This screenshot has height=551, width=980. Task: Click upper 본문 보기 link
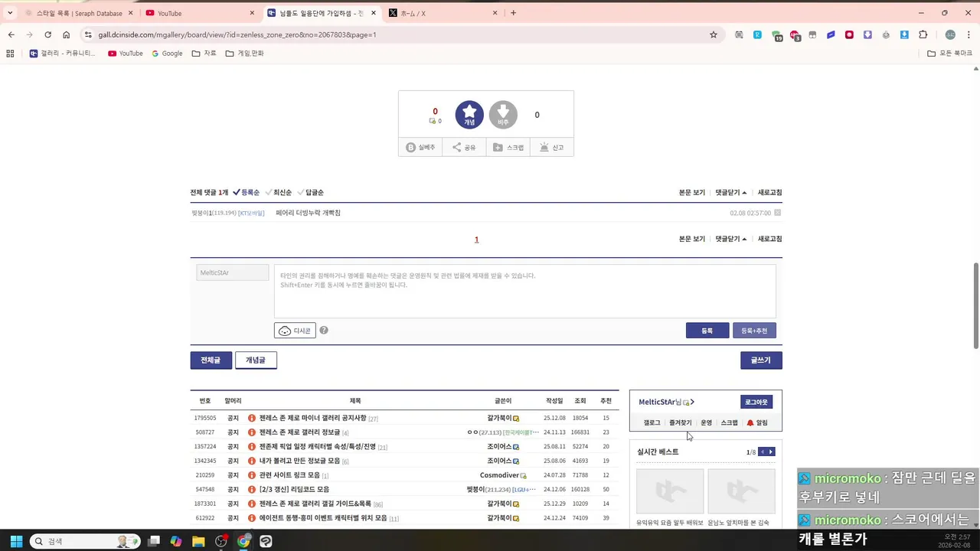click(692, 193)
